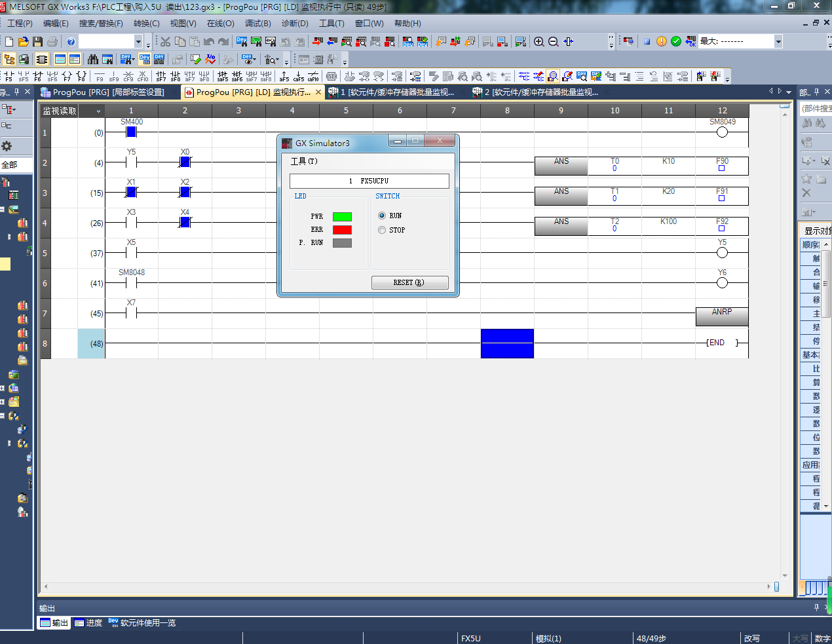Select the STOP radio button in simulator
Image resolution: width=832 pixels, height=644 pixels.
coord(382,230)
